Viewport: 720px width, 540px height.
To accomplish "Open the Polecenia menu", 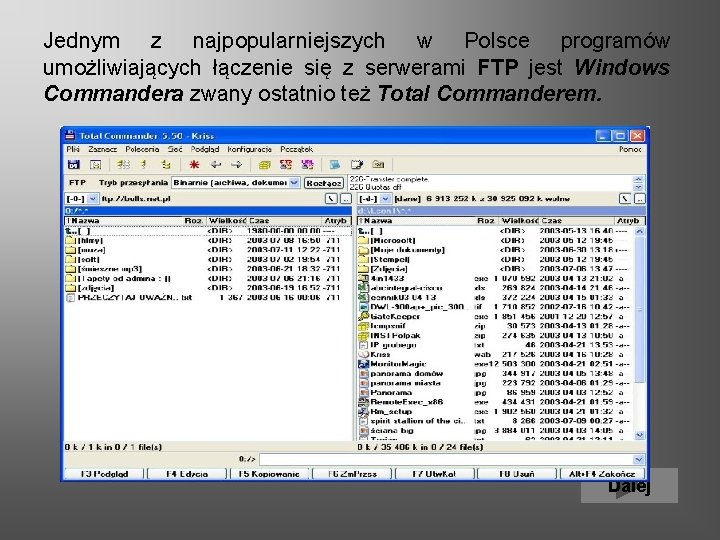I will 142,149.
